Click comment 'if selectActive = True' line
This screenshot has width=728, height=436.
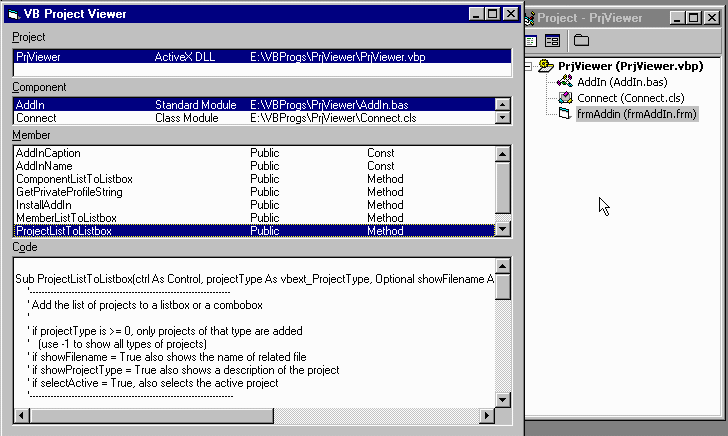point(153,383)
